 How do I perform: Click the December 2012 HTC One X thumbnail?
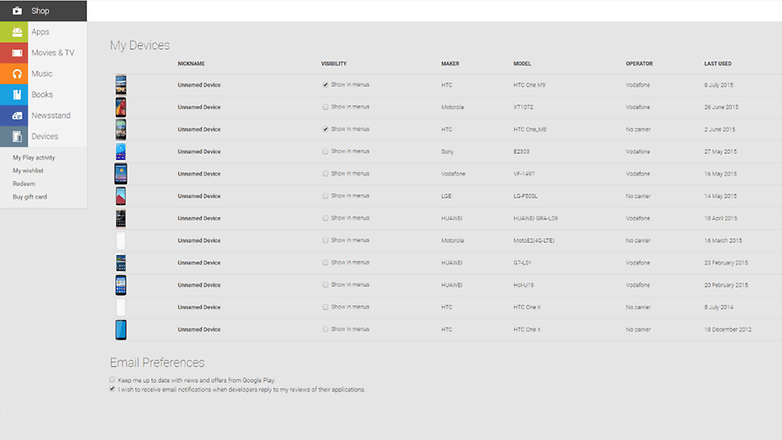coord(121,330)
